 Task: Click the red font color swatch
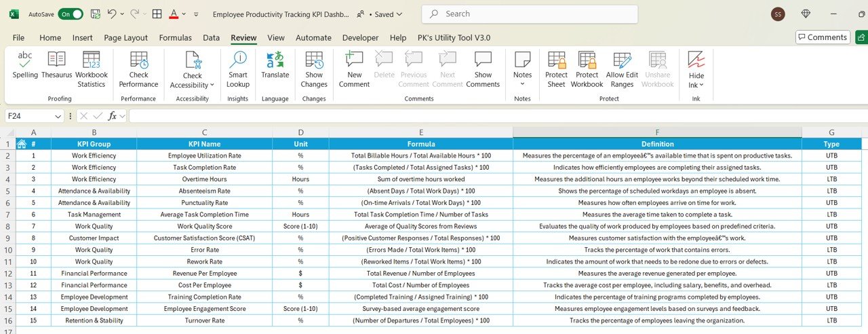pos(174,14)
